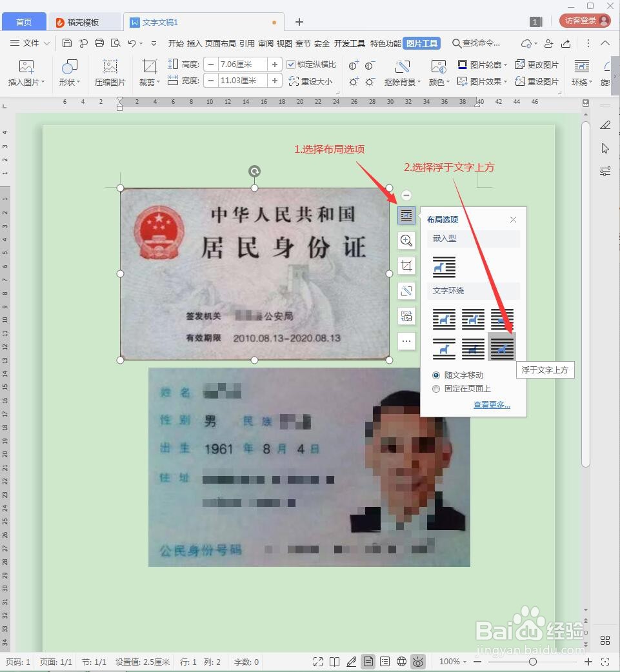Screen dimensions: 620x672
Task: Click the 查看更多 link in layout options
Action: click(x=491, y=404)
